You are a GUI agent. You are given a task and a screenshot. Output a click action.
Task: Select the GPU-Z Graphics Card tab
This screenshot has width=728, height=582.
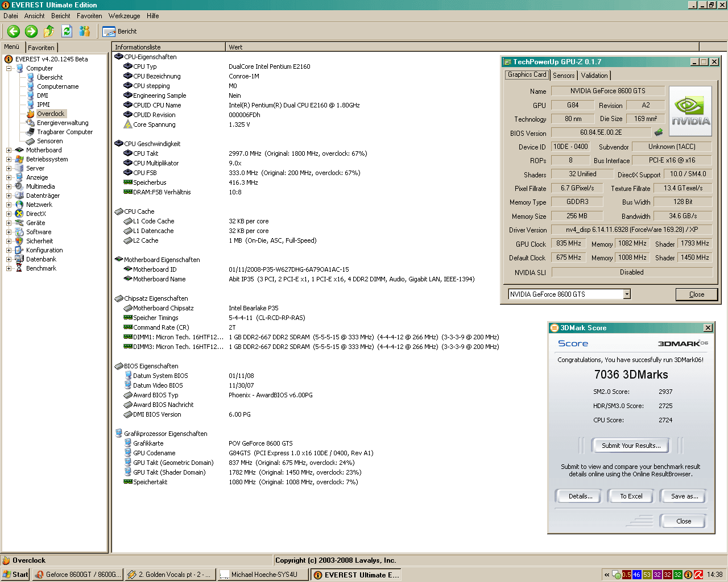tap(527, 74)
